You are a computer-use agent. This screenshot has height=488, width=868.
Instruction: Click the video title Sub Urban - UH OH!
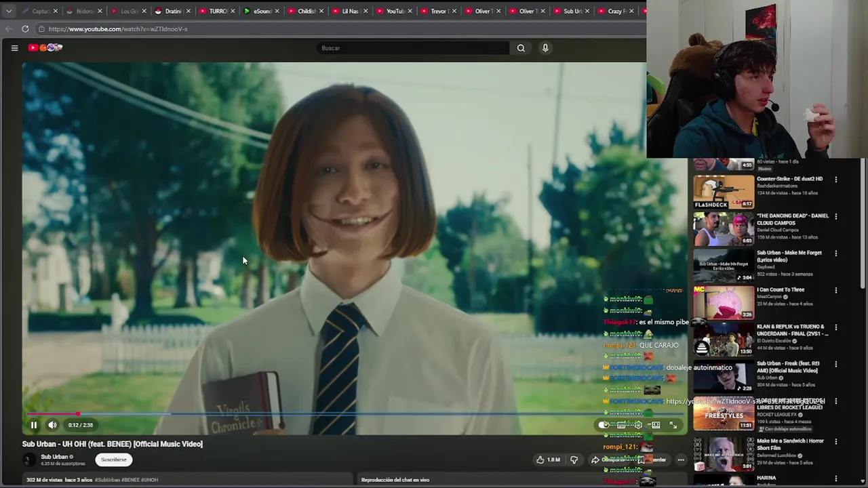click(x=113, y=444)
